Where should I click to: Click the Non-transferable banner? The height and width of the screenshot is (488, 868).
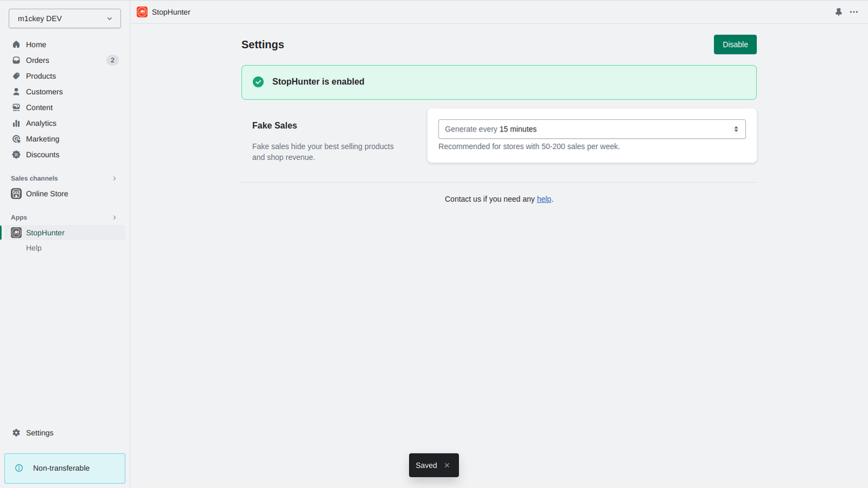(65, 468)
